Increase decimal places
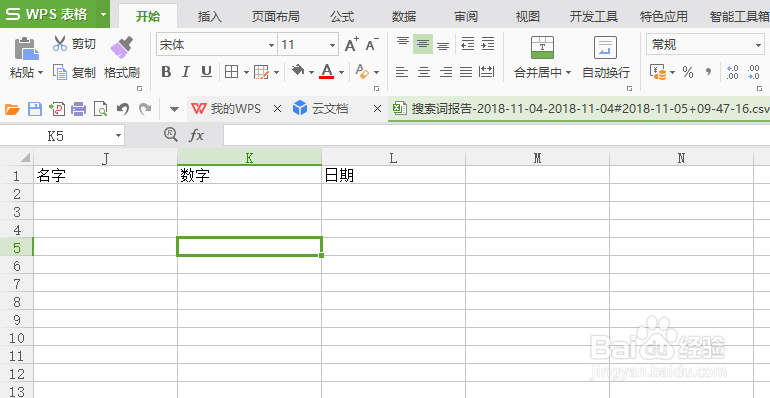Viewport: 770px width, 398px height. click(x=732, y=72)
